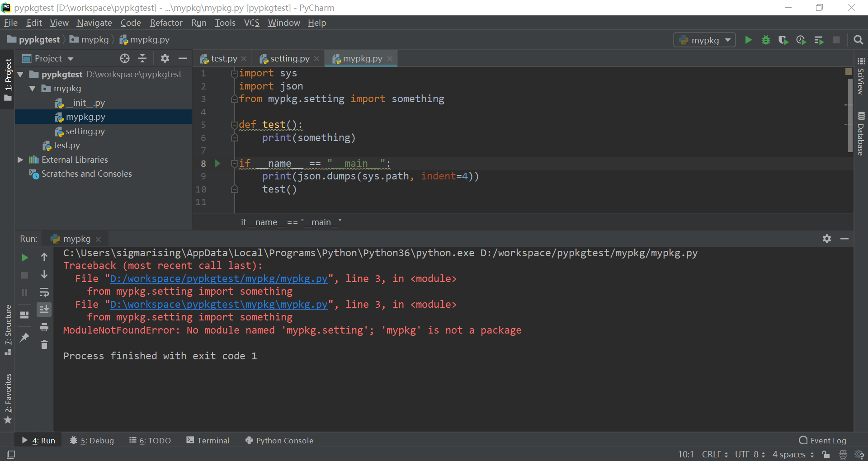Open the Refactor menu
The width and height of the screenshot is (868, 461).
point(166,23)
